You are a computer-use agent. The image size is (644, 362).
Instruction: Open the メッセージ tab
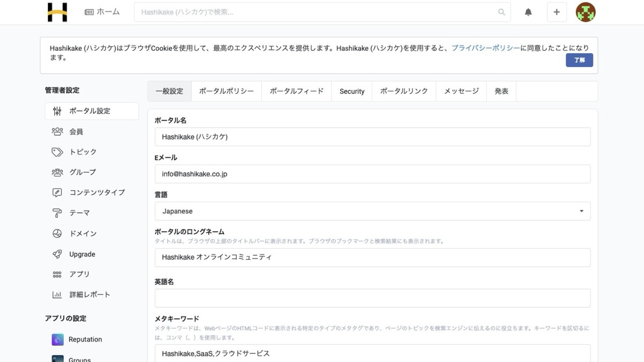click(461, 91)
